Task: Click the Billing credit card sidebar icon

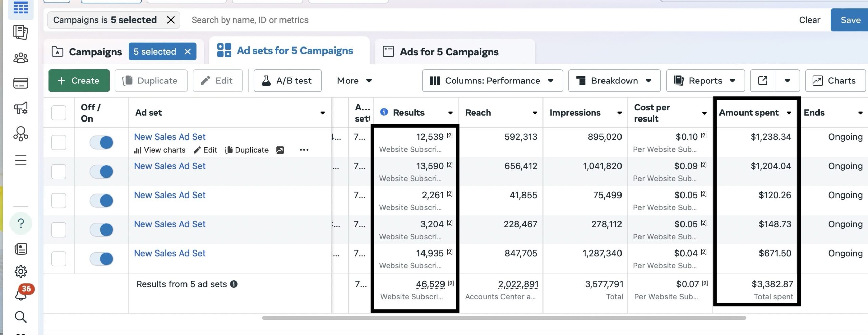Action: point(21,83)
